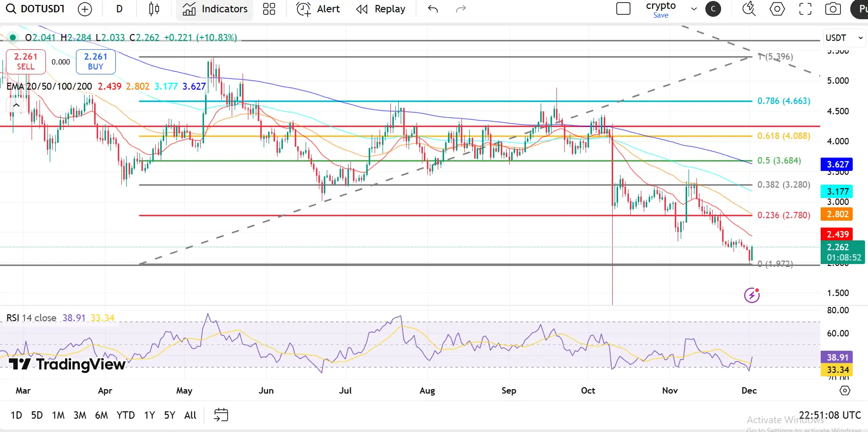Switch to YTD time range

[125, 415]
